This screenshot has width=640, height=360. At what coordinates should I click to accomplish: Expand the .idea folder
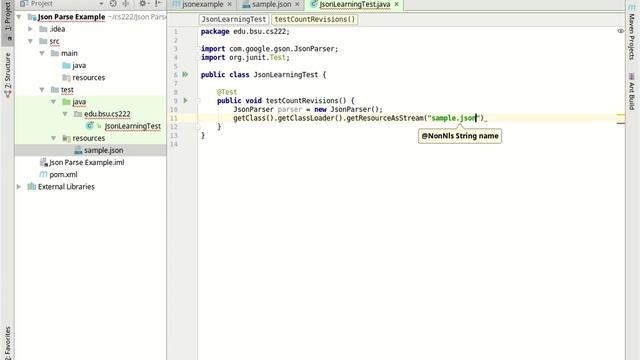(x=30, y=29)
